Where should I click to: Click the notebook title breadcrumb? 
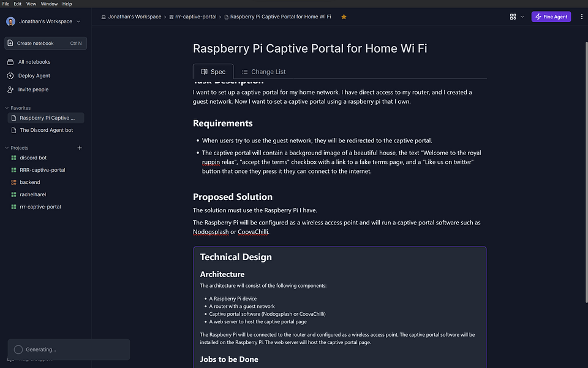click(277, 17)
